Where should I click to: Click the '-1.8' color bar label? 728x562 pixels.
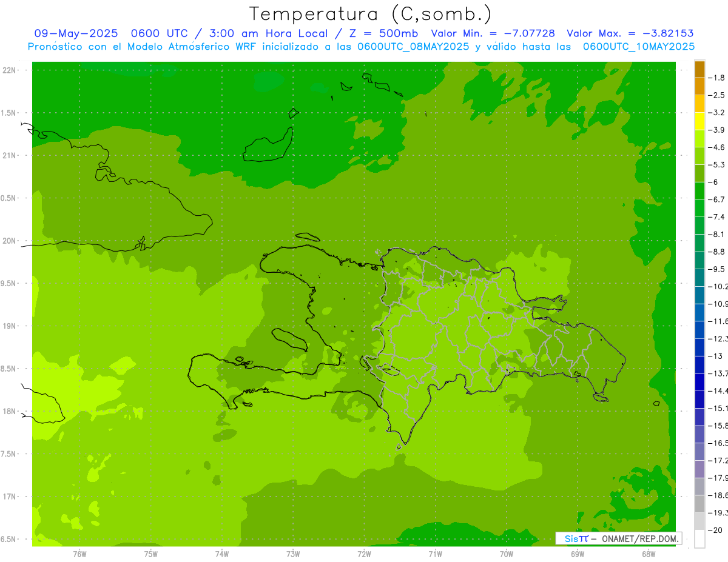click(x=717, y=78)
